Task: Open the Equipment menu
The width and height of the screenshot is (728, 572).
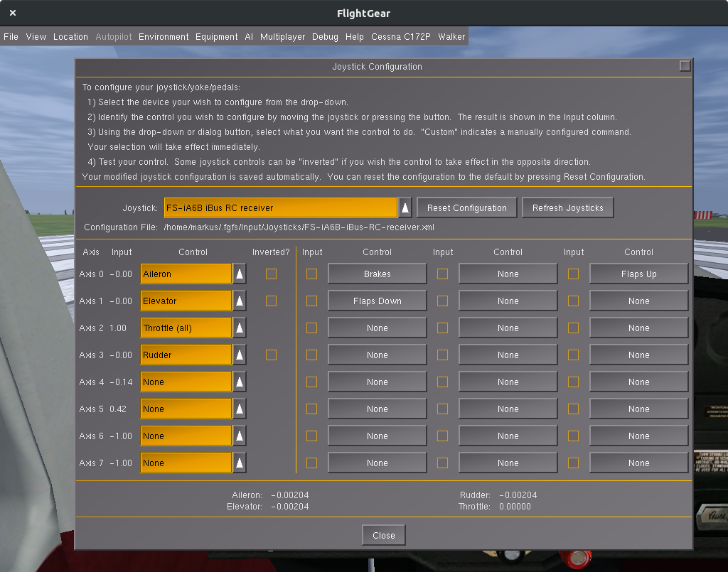Action: point(216,36)
